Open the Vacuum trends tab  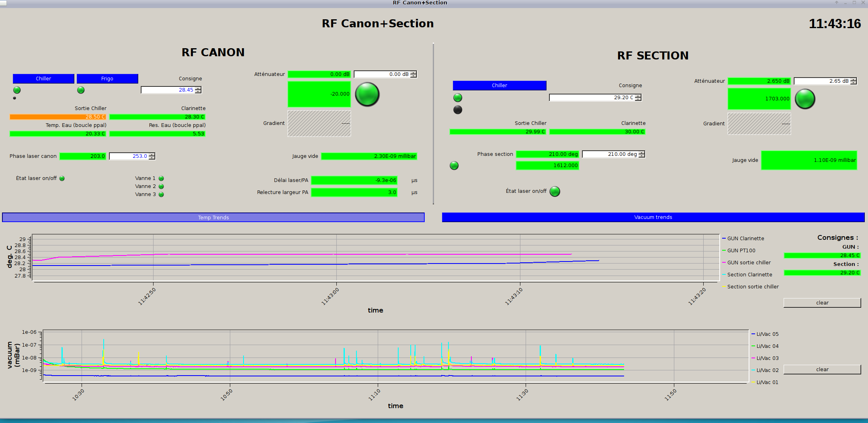pos(653,217)
